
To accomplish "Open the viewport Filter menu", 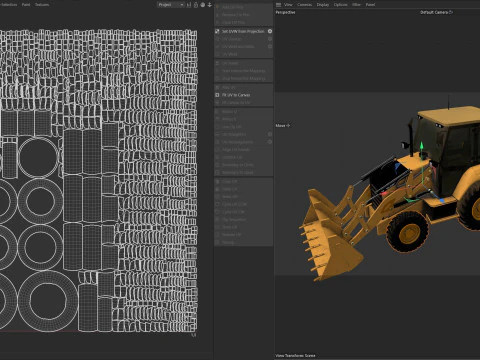I will point(356,5).
